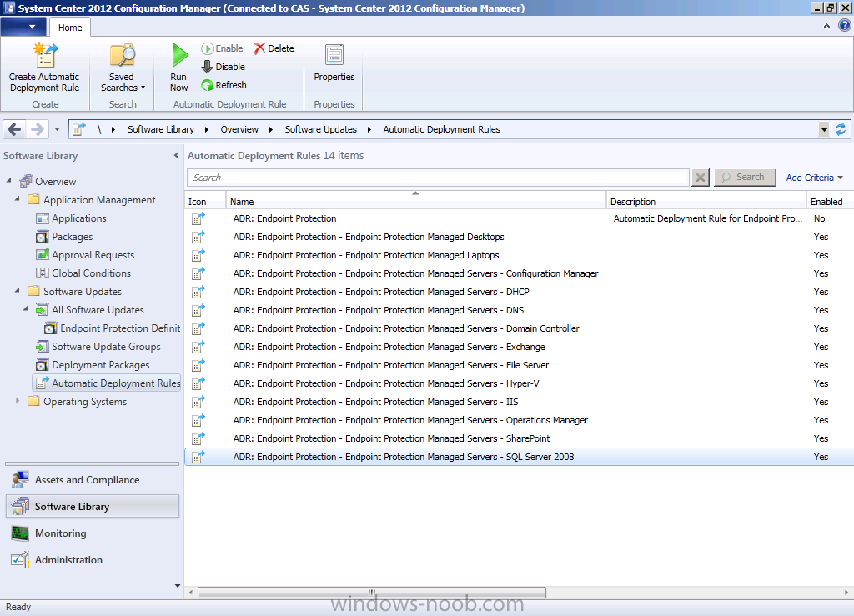Click the Monitoring workspace icon
854x616 pixels.
[x=20, y=533]
